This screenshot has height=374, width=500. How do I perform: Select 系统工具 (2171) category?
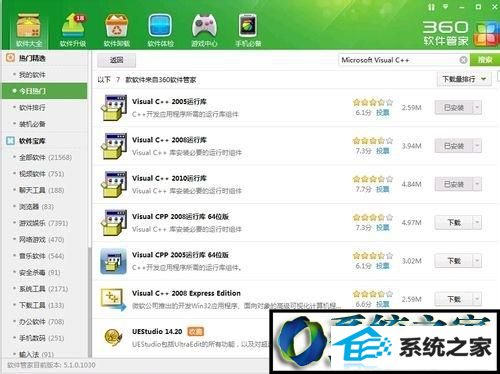(x=44, y=289)
